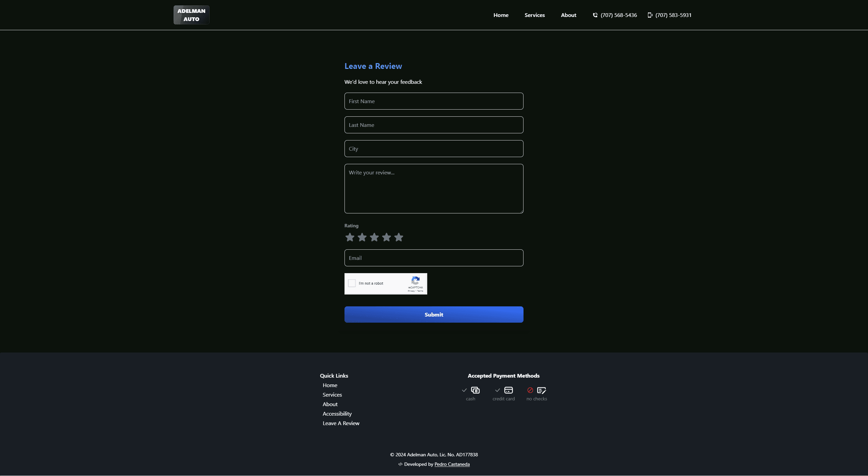Open About in the top navigation
868x476 pixels.
pos(569,15)
